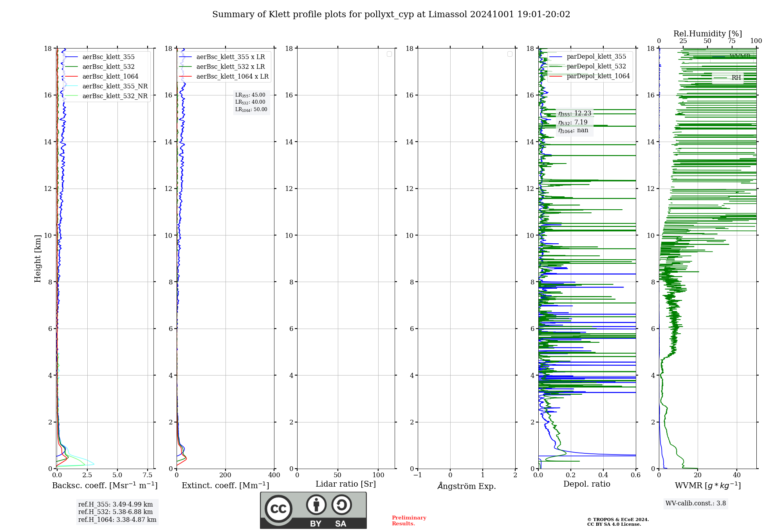This screenshot has height=532, width=783.
Task: Click the plot title text
Action: [x=391, y=14]
